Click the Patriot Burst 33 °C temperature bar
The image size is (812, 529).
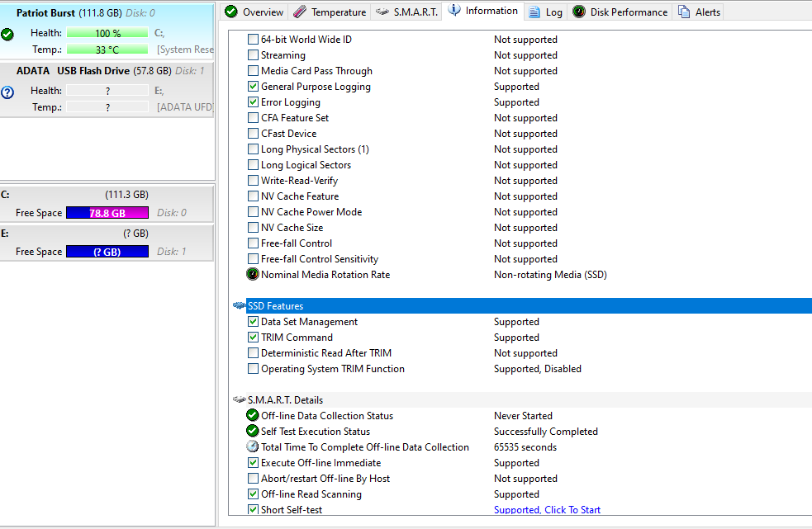pos(107,50)
